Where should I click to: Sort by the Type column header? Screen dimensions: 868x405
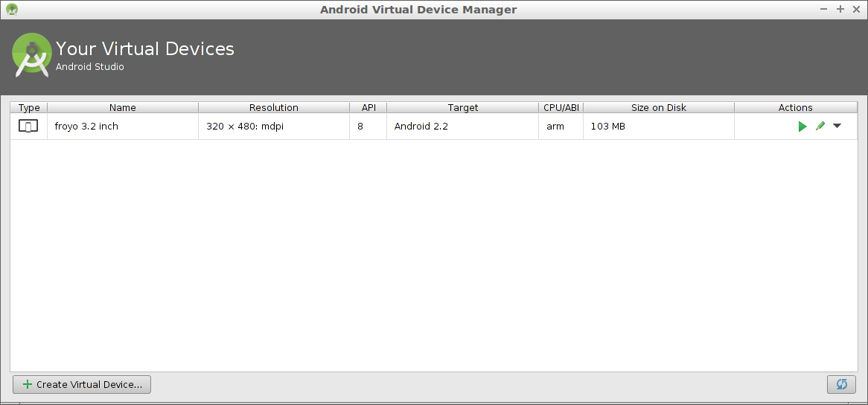(29, 107)
